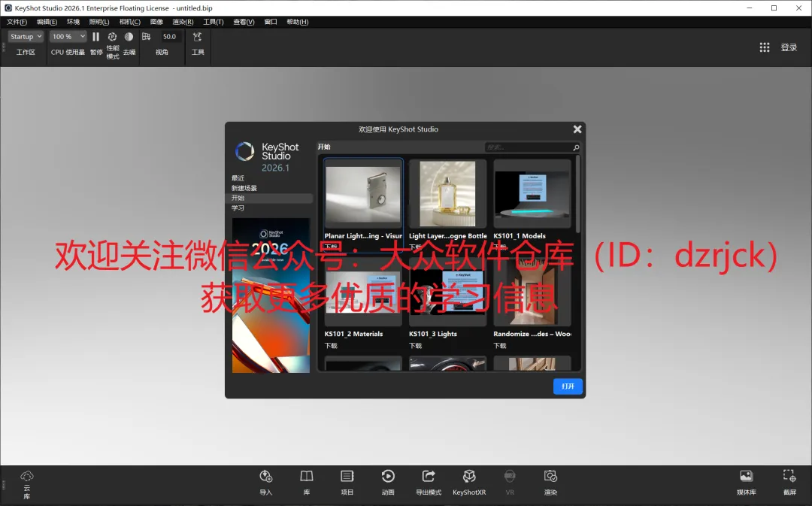Open the 相机(C) menu
Image resolution: width=812 pixels, height=506 pixels.
point(129,22)
